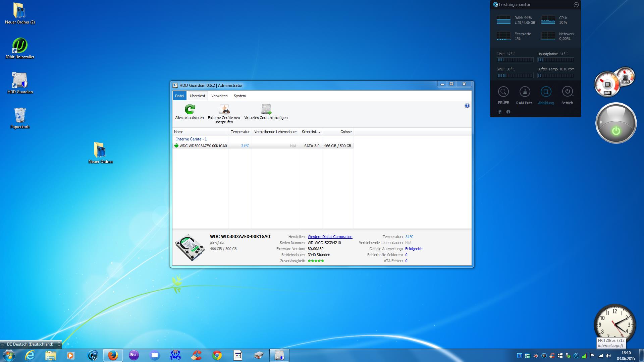
Task: Click the round icon beside the Facebook icon
Action: [508, 112]
